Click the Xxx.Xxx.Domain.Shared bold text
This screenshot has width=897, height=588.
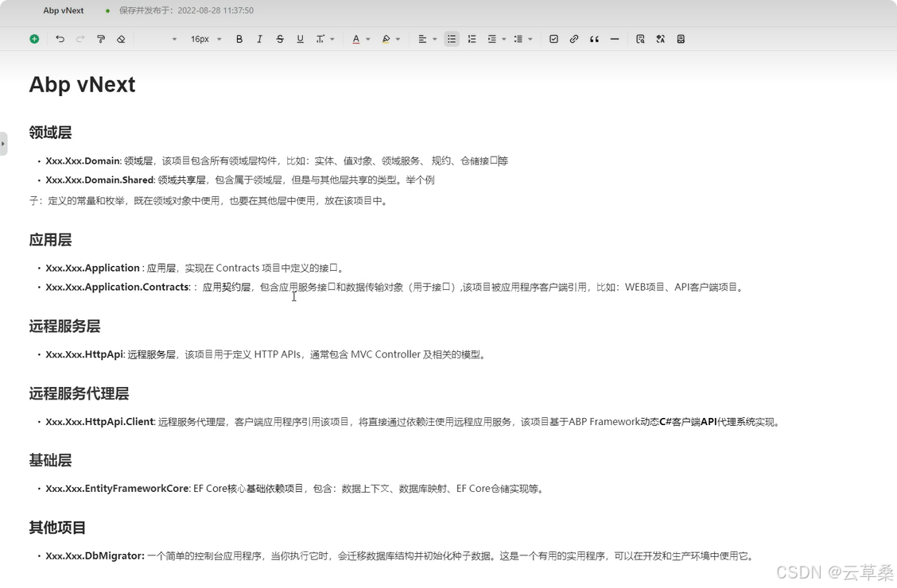(100, 180)
